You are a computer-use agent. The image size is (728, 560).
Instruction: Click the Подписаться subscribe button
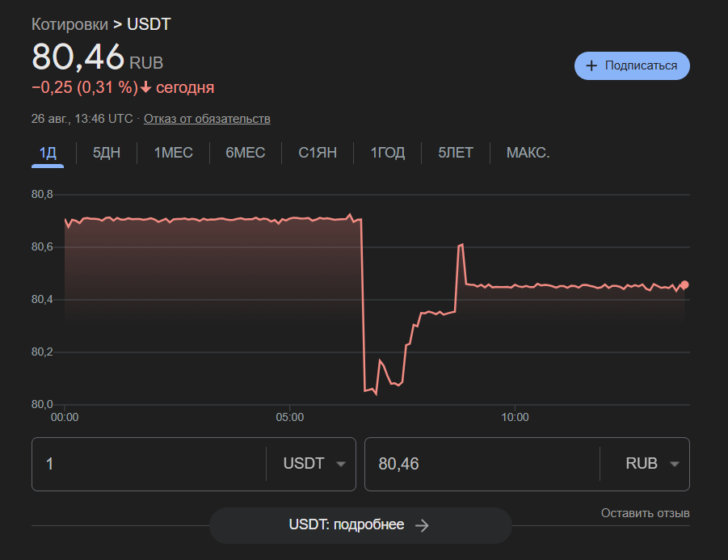[x=632, y=65]
